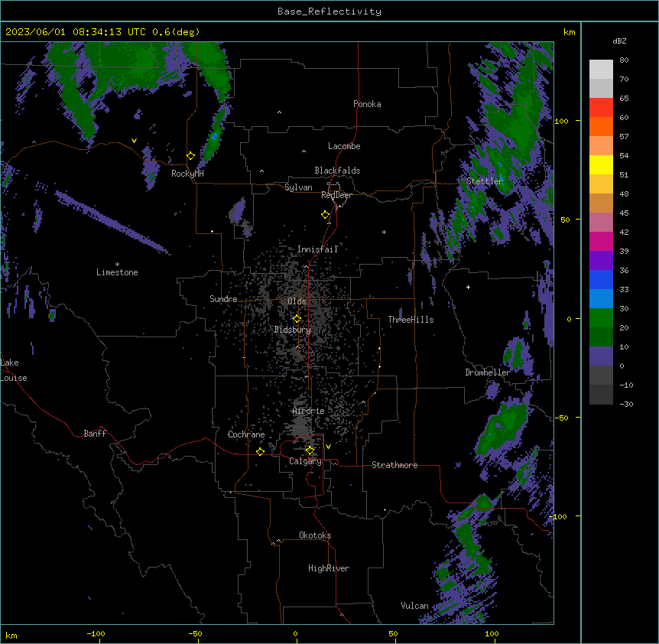Click the Banff label
The height and width of the screenshot is (644, 659).
tap(95, 434)
